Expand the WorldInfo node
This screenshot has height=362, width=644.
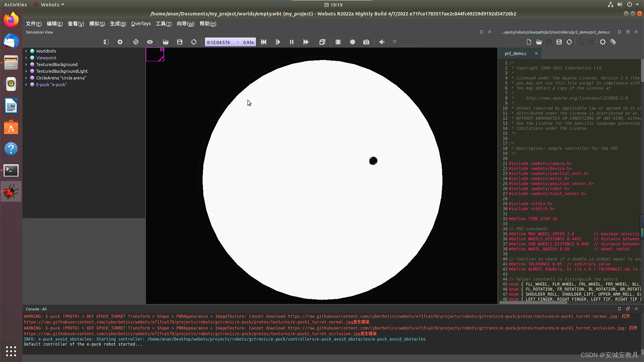(26, 51)
